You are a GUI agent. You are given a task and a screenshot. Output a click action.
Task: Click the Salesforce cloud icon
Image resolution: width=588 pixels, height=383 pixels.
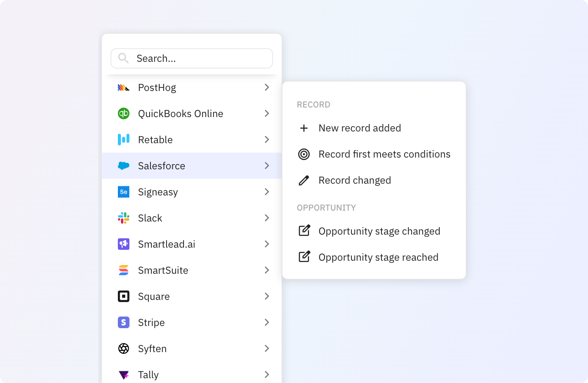tap(124, 166)
